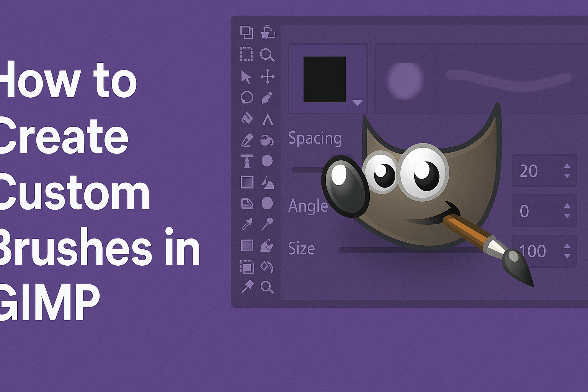Select the Move tool four-way arrows
The height and width of the screenshot is (392, 588).
point(267,76)
